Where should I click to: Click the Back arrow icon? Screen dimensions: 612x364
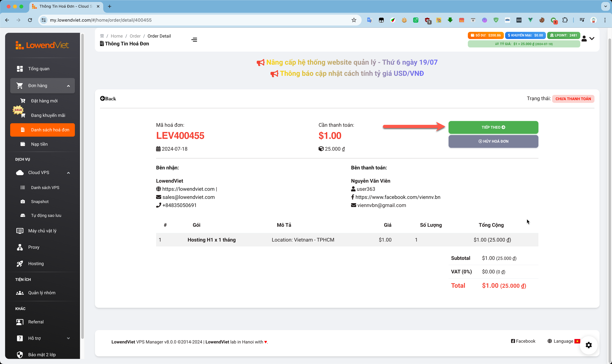click(x=103, y=99)
